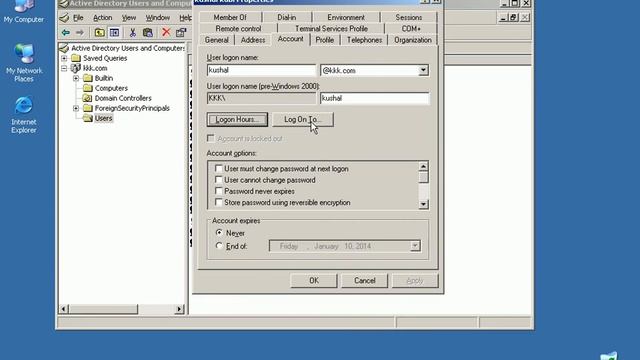
Task: Click the Computers folder icon
Action: tap(88, 88)
